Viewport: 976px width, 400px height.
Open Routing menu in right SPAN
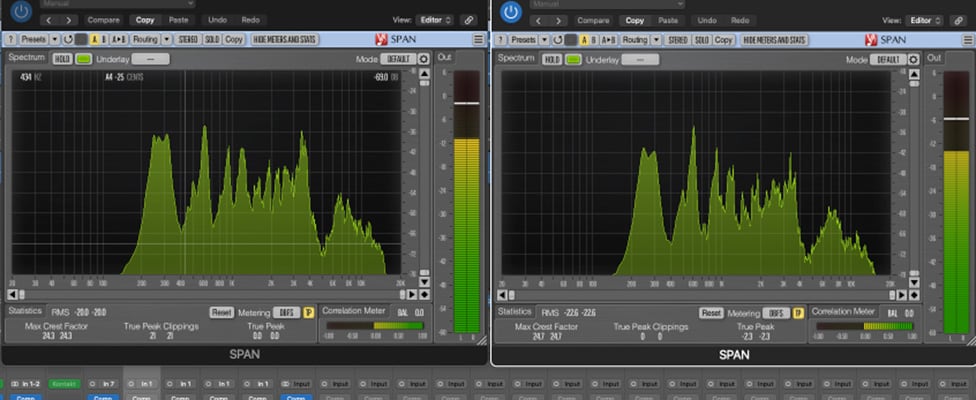point(635,40)
